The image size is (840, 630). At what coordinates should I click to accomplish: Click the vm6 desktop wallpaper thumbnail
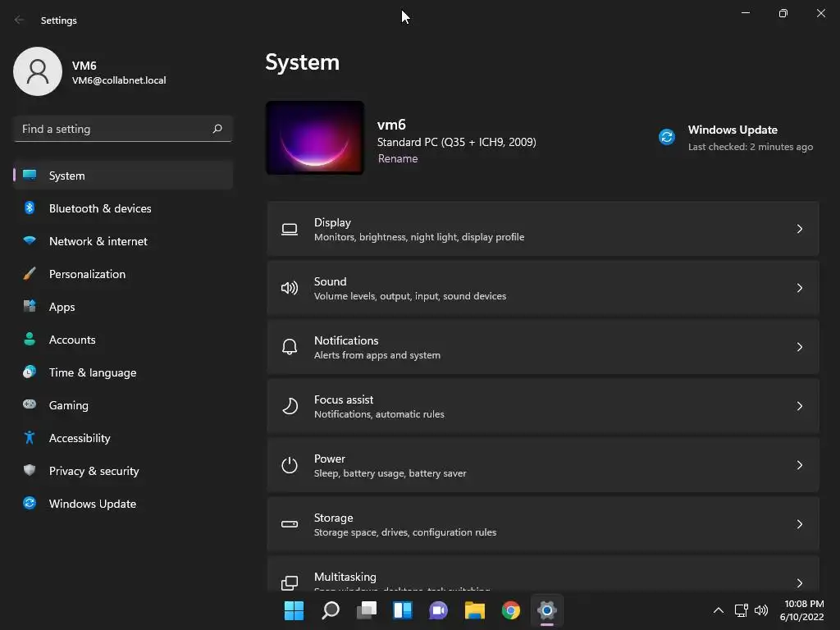[315, 138]
